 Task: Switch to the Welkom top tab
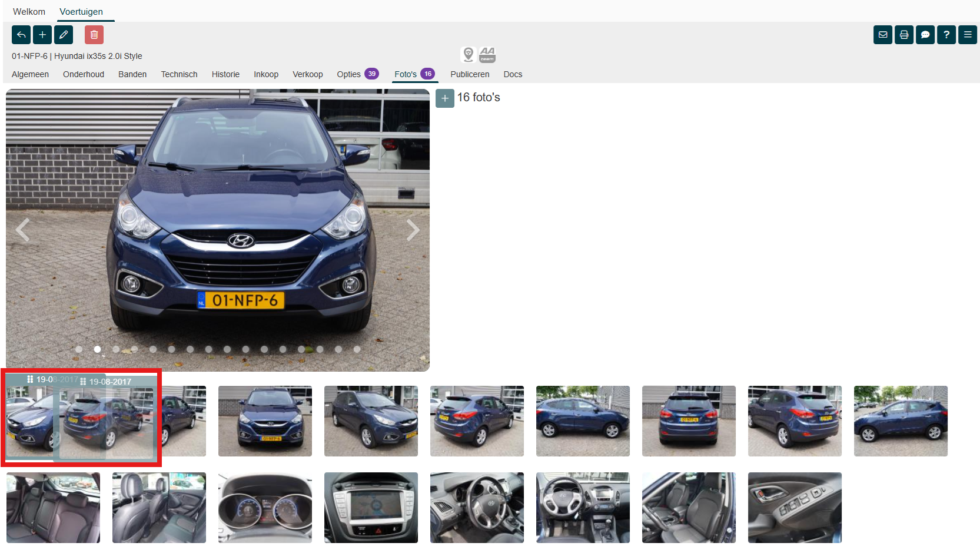[x=29, y=12]
